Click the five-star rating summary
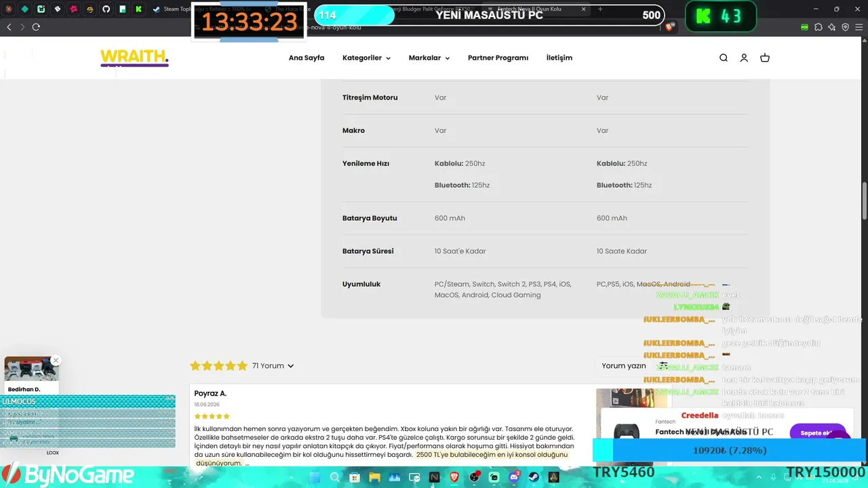 click(218, 366)
